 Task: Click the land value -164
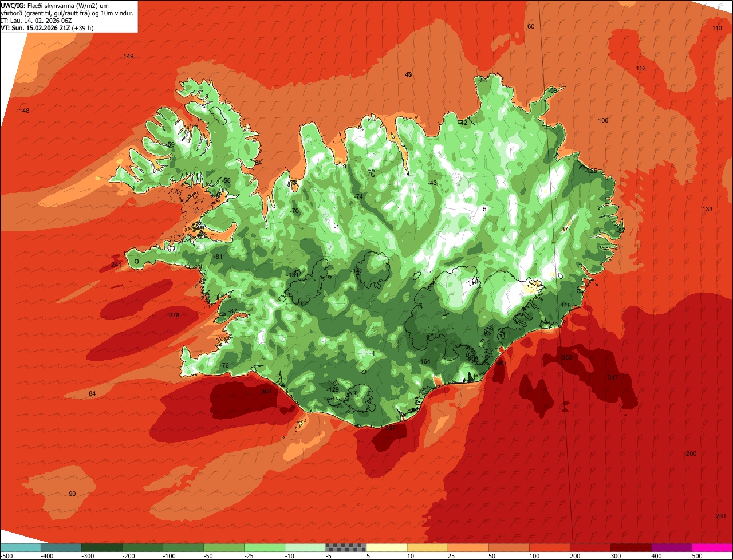[x=424, y=362]
